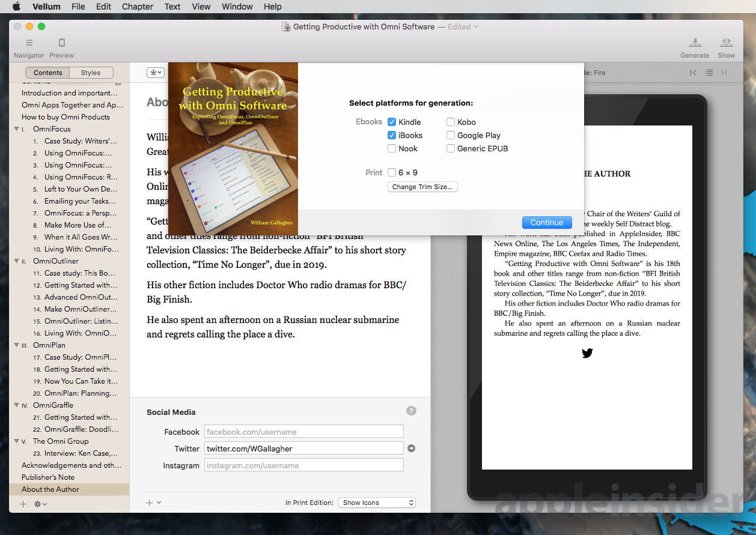Screen dimensions: 756x535
Task: Jump to first page in preview
Action: 693,73
